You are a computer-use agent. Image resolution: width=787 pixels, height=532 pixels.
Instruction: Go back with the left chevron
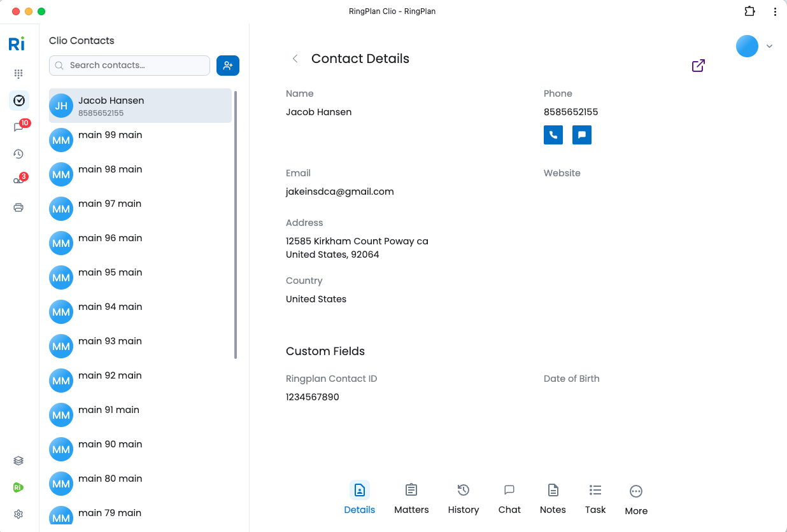pos(295,59)
